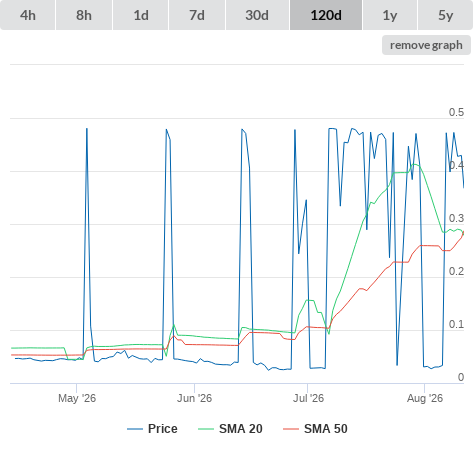Toggle SMA 50 series visibility
The width and height of the screenshot is (474, 455).
click(x=326, y=429)
